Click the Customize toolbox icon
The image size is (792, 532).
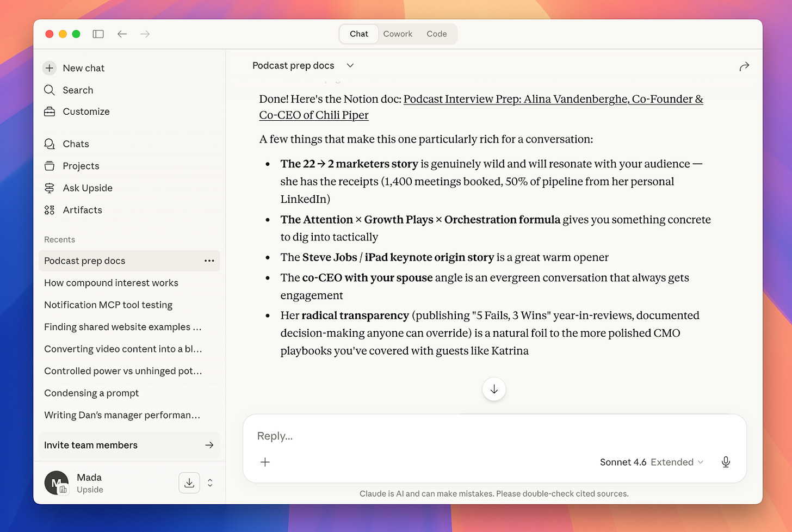point(49,112)
